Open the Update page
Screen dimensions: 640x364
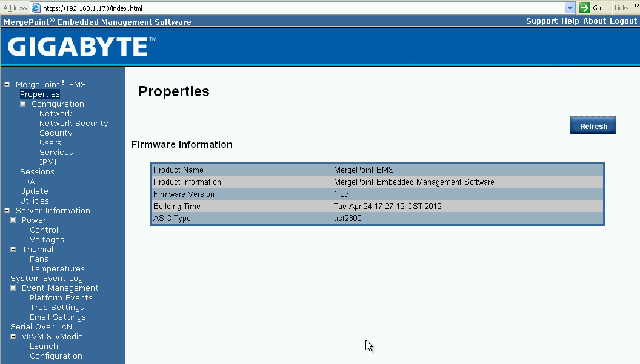click(x=34, y=191)
